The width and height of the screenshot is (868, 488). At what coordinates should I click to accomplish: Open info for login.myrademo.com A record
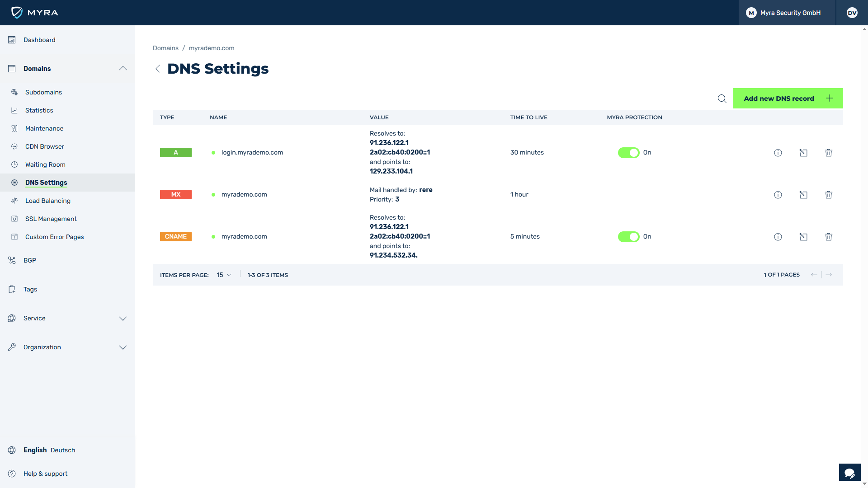click(x=778, y=153)
